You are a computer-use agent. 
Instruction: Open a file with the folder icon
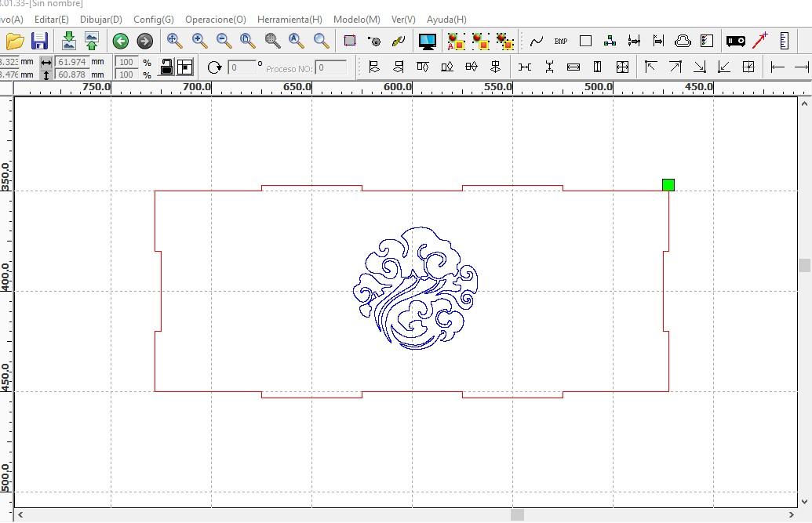(15, 41)
